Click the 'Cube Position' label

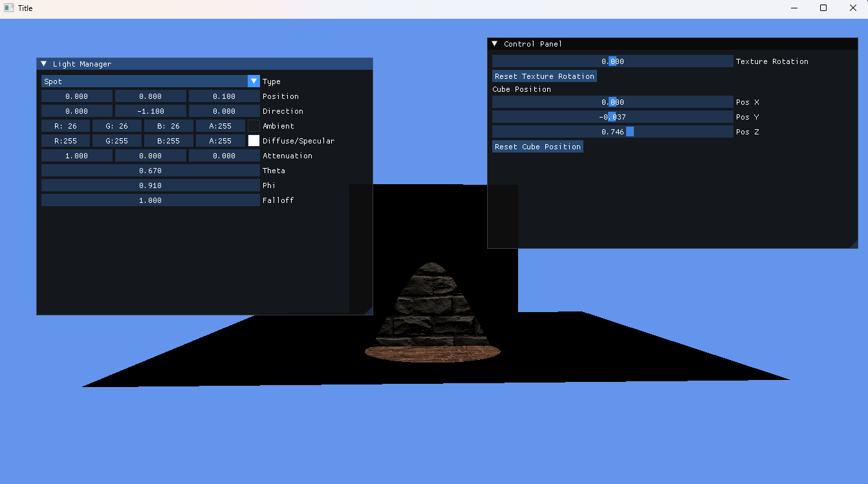click(522, 89)
